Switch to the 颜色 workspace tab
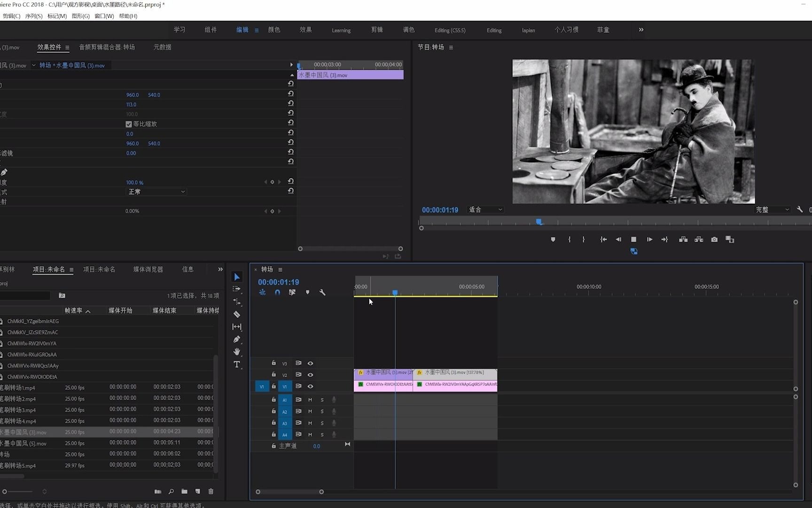The height and width of the screenshot is (508, 812). tap(274, 30)
